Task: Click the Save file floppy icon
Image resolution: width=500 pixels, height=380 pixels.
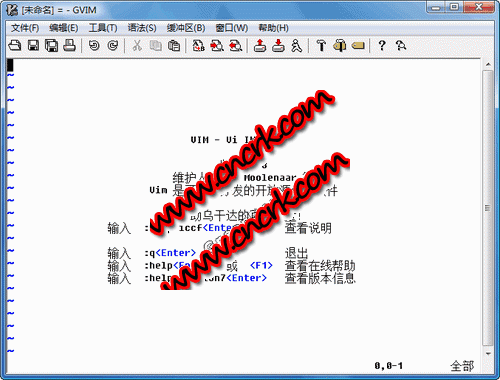Action: point(33,45)
